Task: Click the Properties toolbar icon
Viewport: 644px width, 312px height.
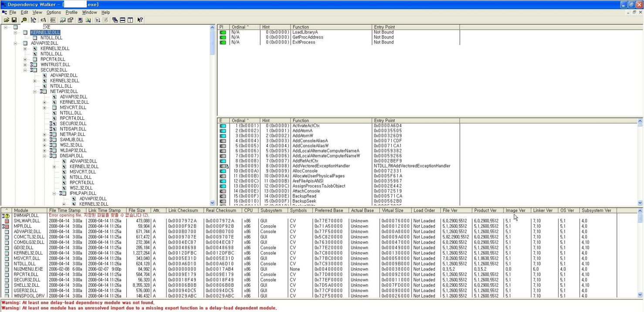Action: 70,20
